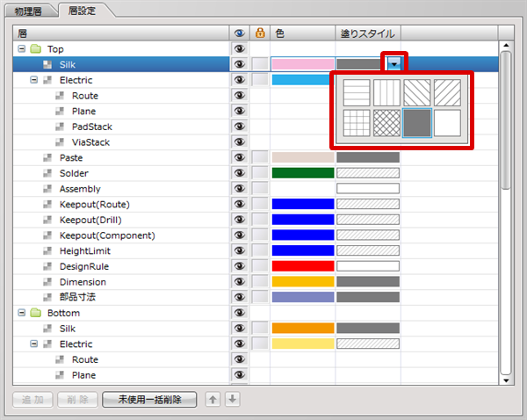
Task: Click the 未使用一括削除 button
Action: 148,400
